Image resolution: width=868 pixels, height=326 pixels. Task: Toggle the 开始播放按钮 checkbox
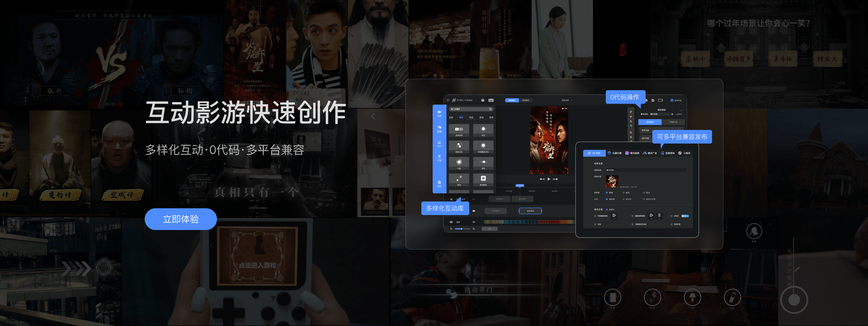[x=595, y=216]
